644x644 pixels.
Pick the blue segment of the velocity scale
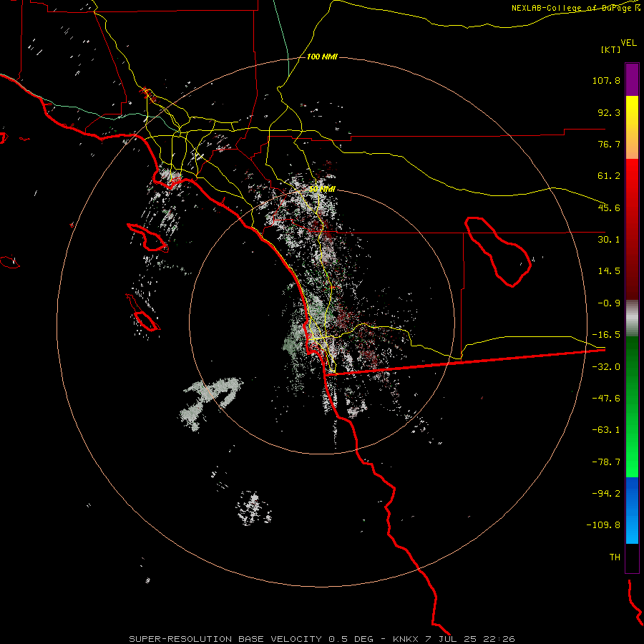pyautogui.click(x=632, y=510)
